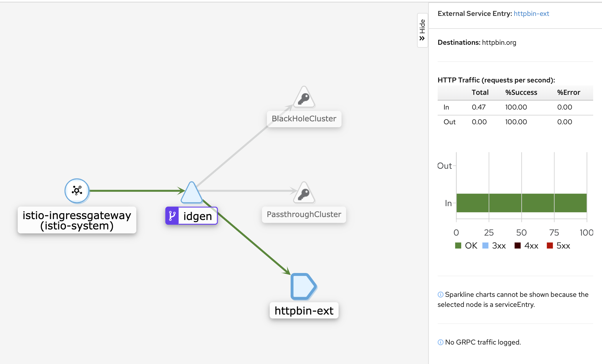
Task: Click the Total column header
Action: tap(480, 92)
